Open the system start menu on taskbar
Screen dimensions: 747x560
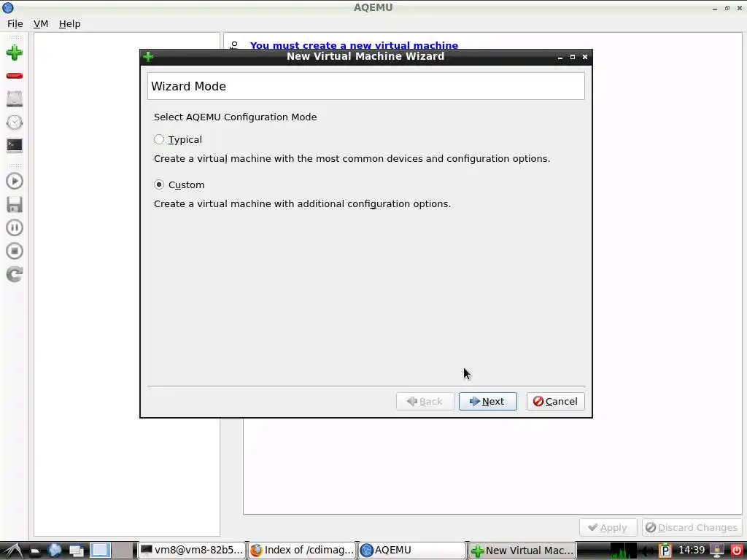coord(13,551)
